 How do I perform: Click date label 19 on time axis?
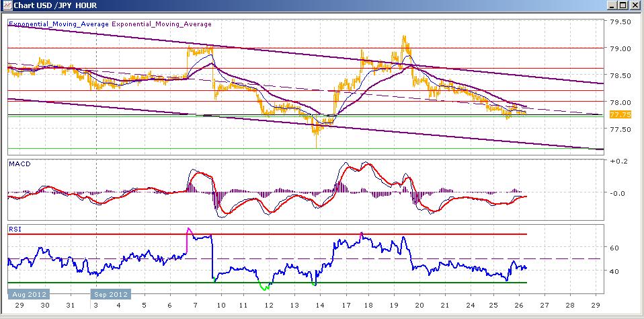click(x=394, y=306)
